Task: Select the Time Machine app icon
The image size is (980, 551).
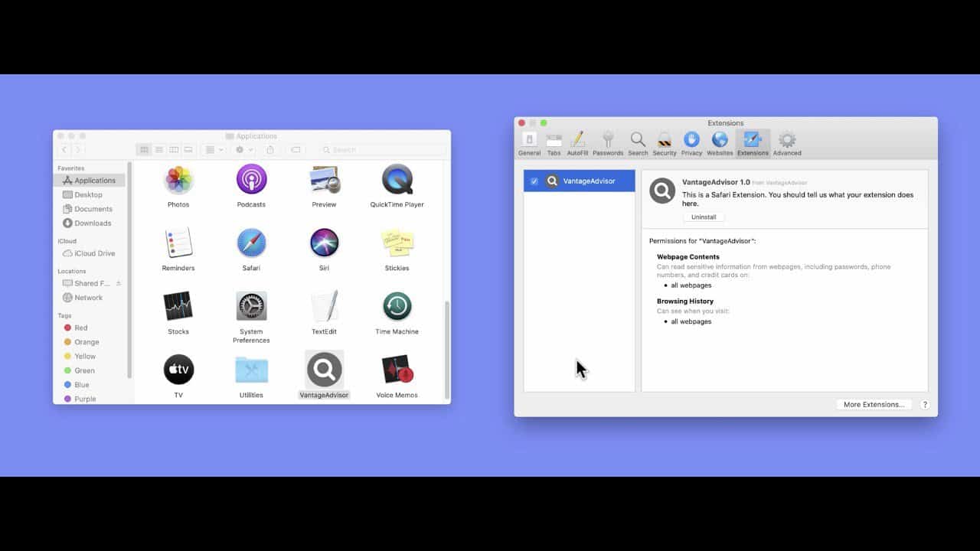Action: [397, 307]
